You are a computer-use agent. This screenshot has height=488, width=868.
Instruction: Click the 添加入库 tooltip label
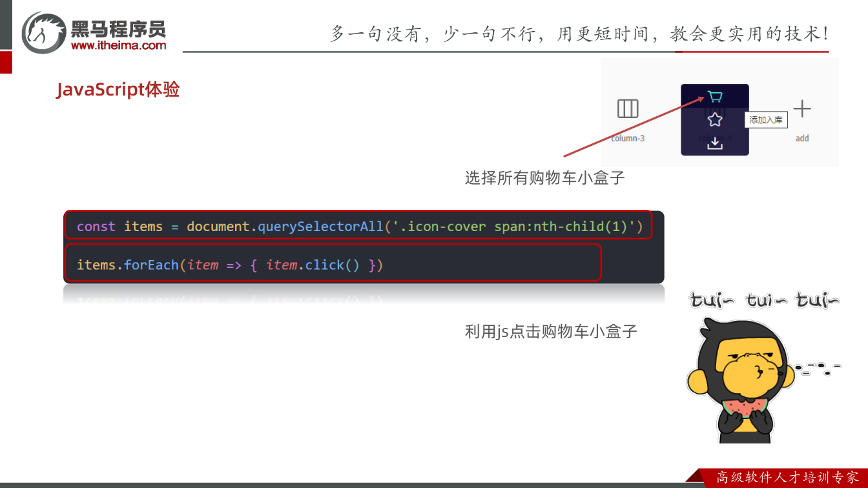pos(766,119)
